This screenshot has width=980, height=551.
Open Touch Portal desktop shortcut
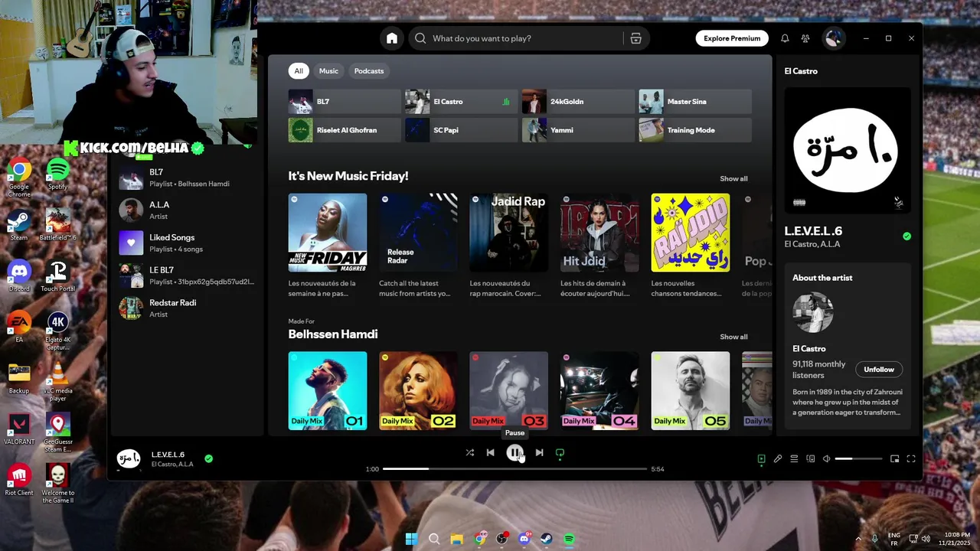[58, 276]
